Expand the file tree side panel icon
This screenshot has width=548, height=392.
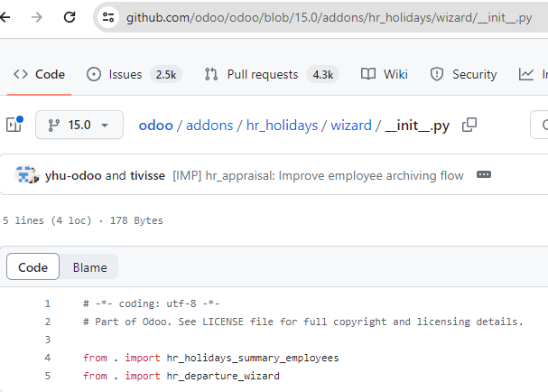pos(14,125)
